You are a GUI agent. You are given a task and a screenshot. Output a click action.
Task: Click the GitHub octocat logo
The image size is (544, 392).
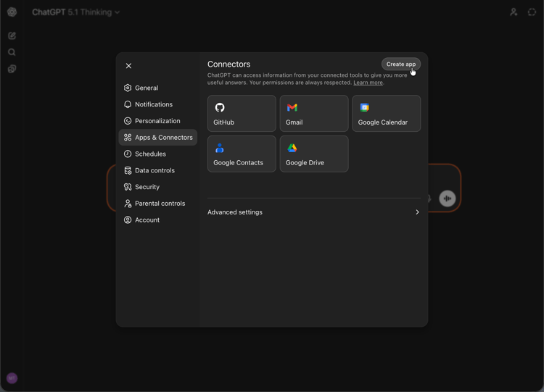click(220, 107)
